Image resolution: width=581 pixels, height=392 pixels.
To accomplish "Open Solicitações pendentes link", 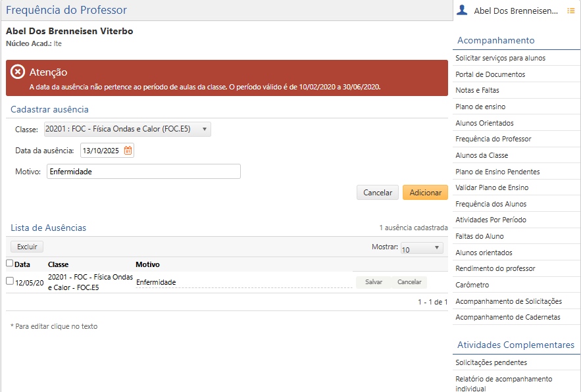I will [x=491, y=362].
